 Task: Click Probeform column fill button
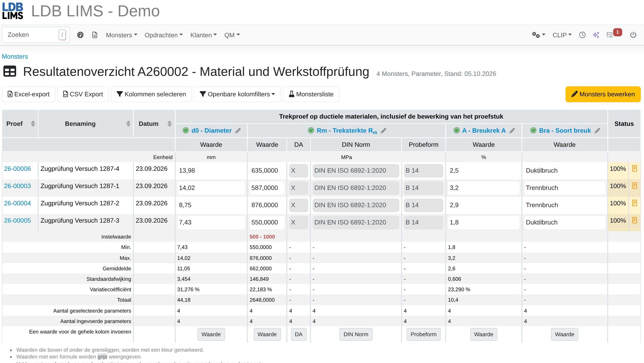click(x=423, y=334)
